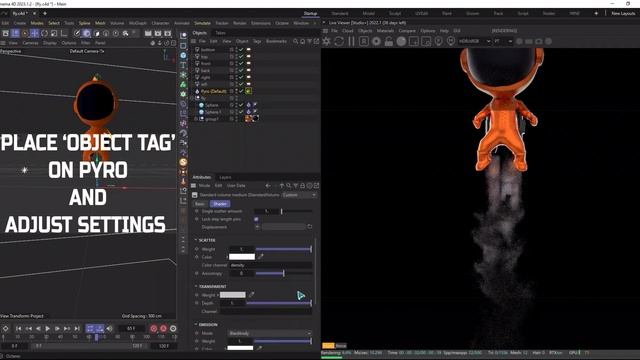The width and height of the screenshot is (640, 360).
Task: Pick Scatter color with eyedropper
Action: (260, 257)
